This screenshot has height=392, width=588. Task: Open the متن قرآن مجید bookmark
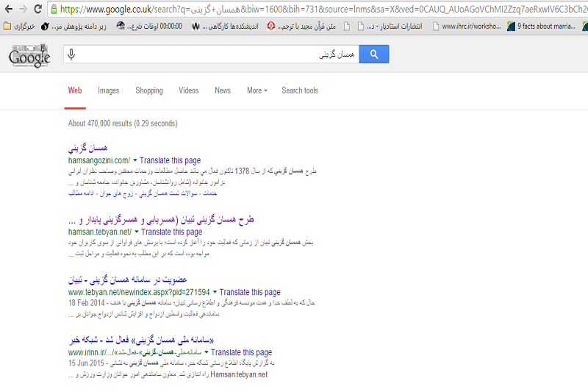[x=301, y=26]
